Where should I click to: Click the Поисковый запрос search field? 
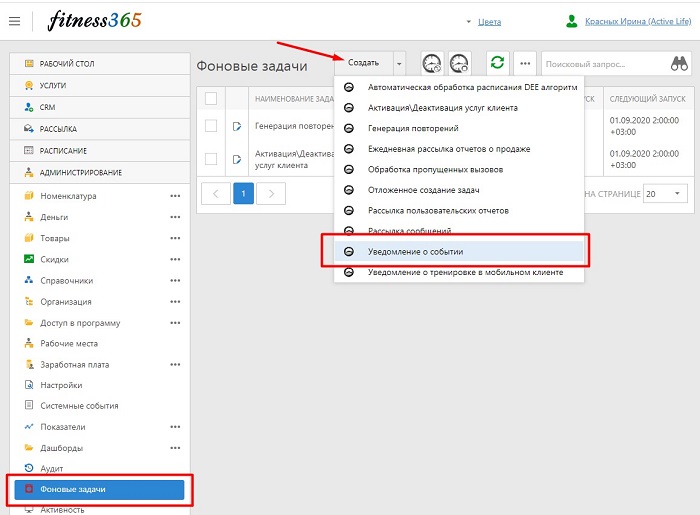[605, 64]
